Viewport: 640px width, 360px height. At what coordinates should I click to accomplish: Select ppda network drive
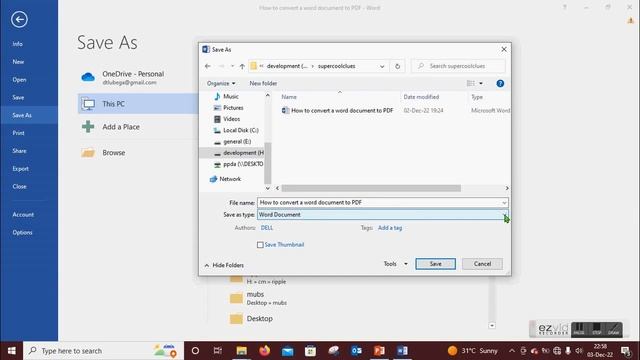[242, 164]
